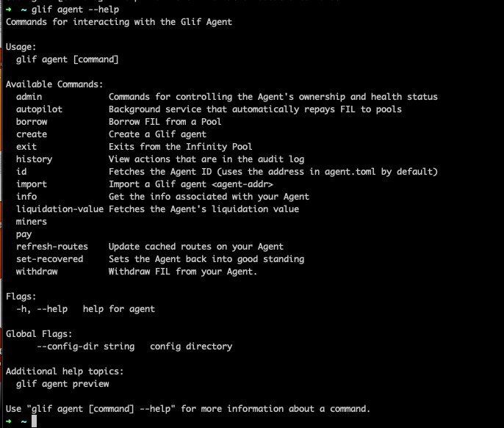Click the "glif agent preview" help topic
Viewport: 504px width, 428px height.
tap(62, 384)
